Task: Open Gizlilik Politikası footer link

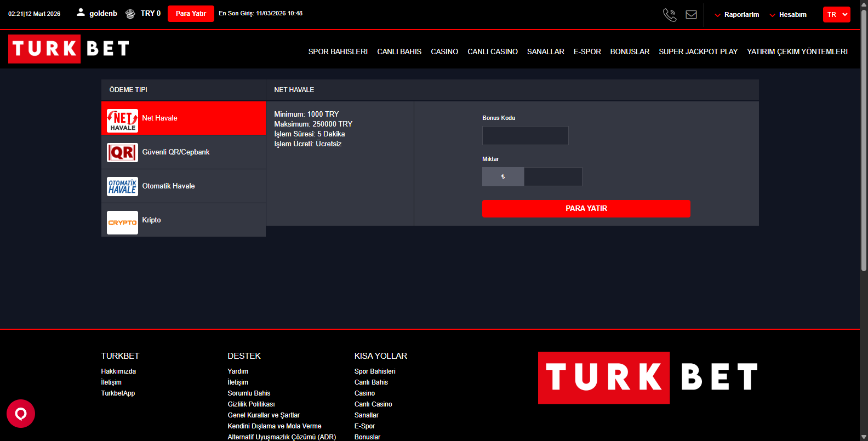Action: click(251, 404)
